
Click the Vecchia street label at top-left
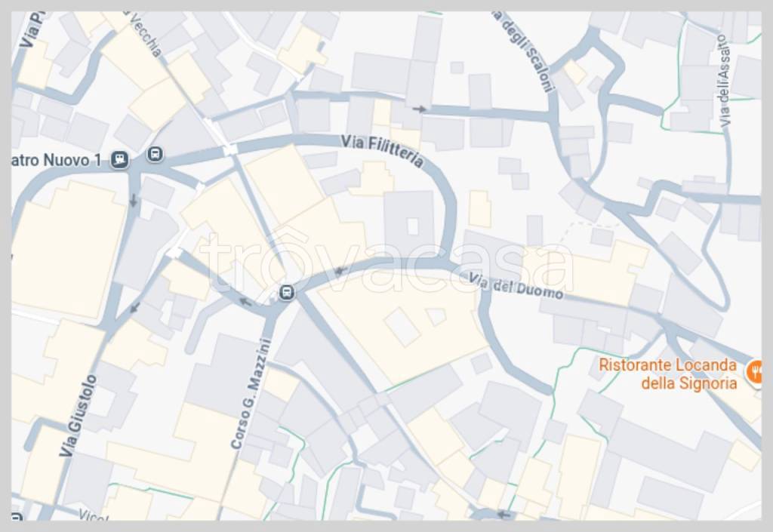tap(144, 33)
